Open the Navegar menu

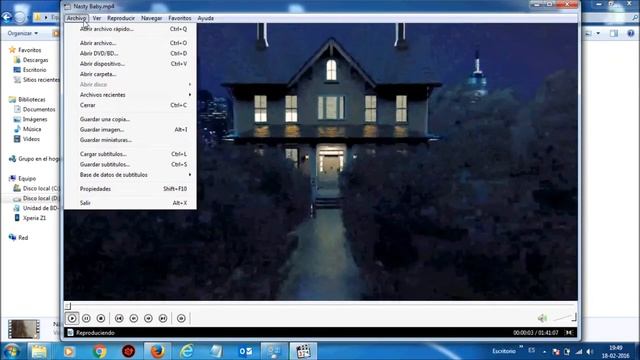[151, 18]
